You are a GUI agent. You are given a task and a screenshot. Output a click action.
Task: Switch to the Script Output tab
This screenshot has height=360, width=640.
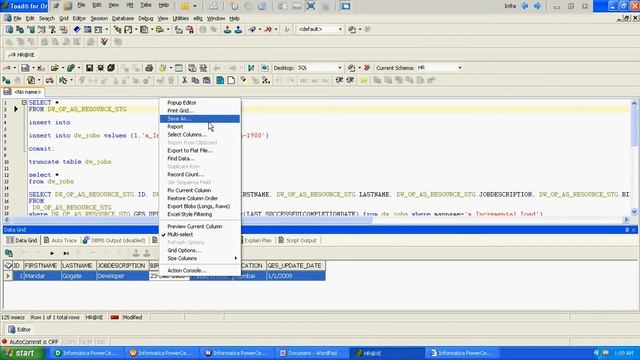tap(297, 240)
